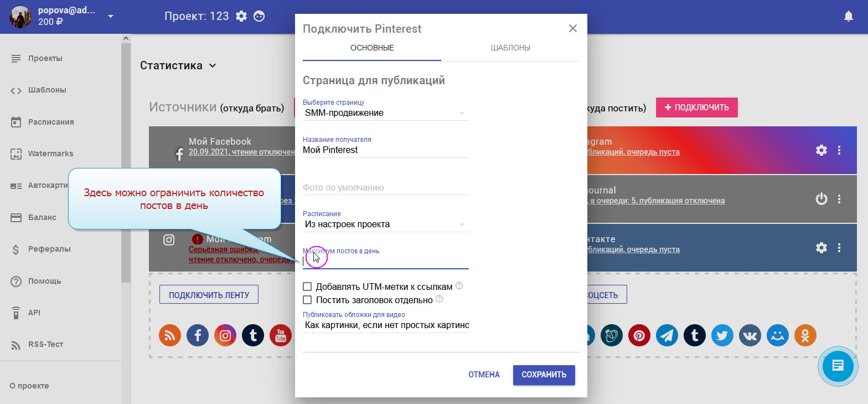Click the notification bell icon
This screenshot has height=404, width=868.
tap(848, 17)
